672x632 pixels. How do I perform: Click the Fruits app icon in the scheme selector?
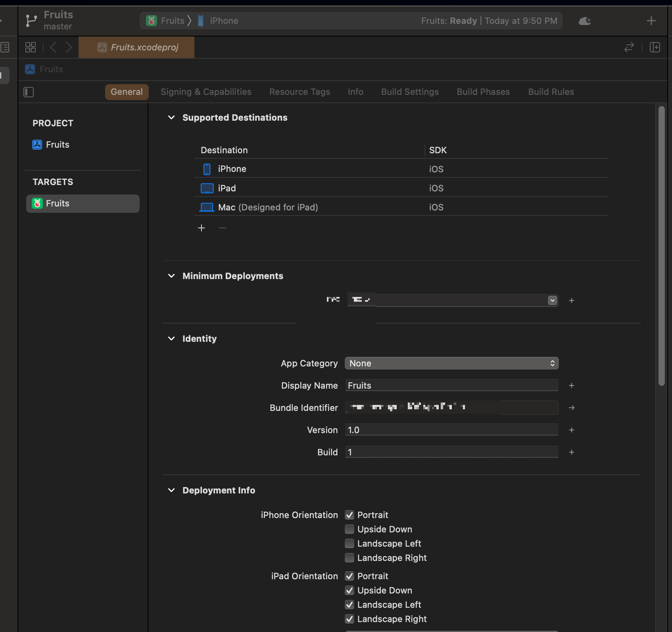[x=152, y=21]
